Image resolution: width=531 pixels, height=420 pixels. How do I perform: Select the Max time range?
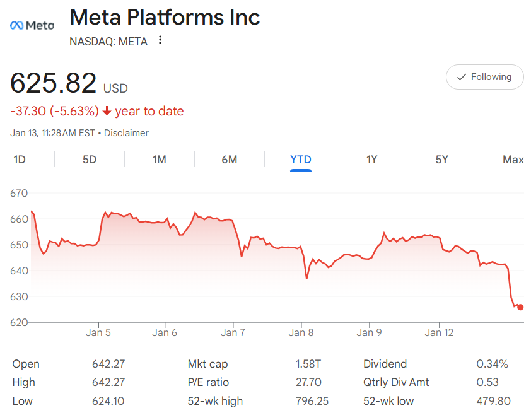point(513,160)
